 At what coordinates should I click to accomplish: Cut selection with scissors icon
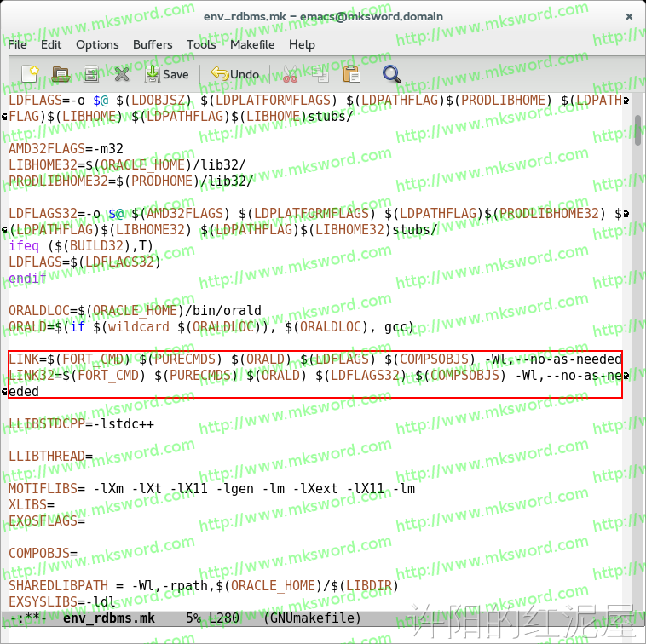(x=291, y=74)
